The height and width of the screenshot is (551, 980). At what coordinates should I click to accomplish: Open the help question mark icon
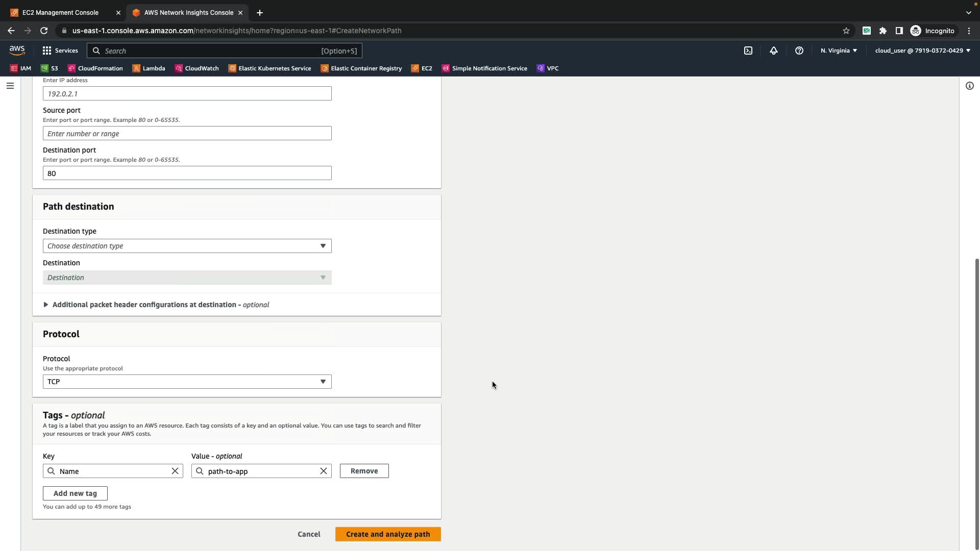[x=799, y=51]
